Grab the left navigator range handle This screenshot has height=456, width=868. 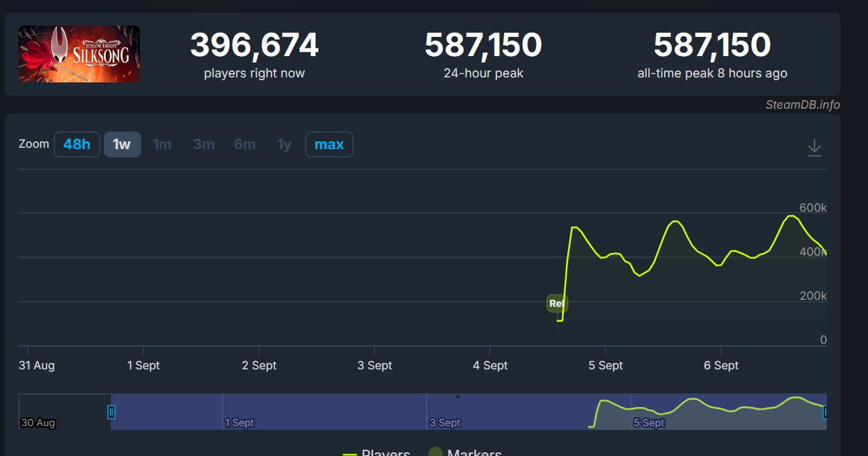click(111, 412)
